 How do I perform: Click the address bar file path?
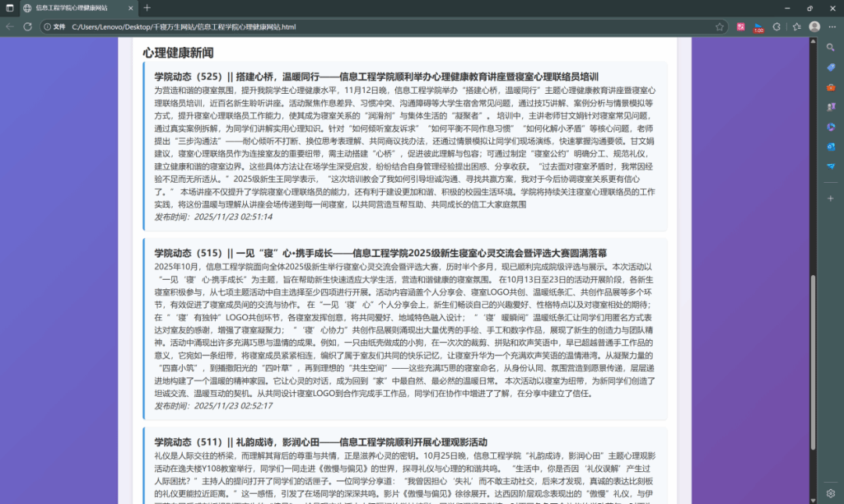[184, 27]
